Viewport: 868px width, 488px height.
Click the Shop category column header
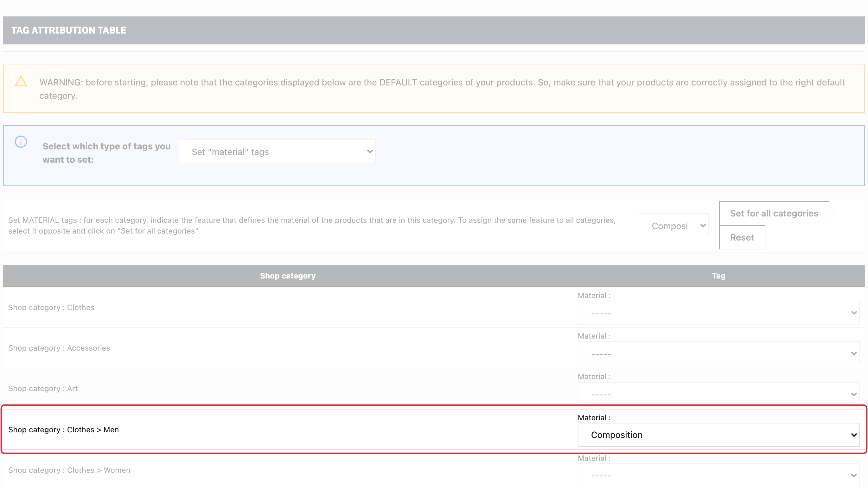pos(288,276)
